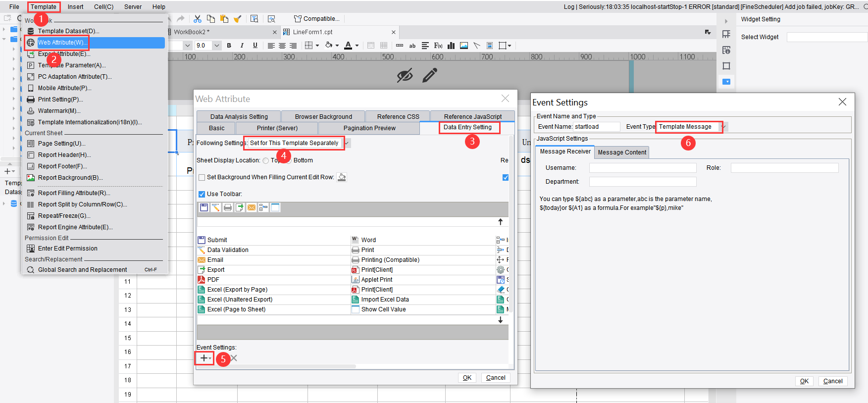This screenshot has height=403, width=868.
Task: Open the Following Settings dropdown
Action: pyautogui.click(x=347, y=143)
